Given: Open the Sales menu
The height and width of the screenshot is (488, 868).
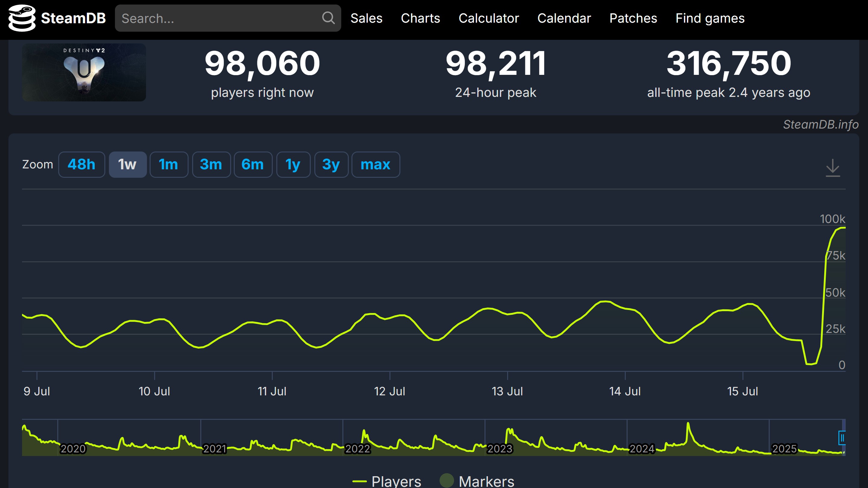Looking at the screenshot, I should coord(366,18).
